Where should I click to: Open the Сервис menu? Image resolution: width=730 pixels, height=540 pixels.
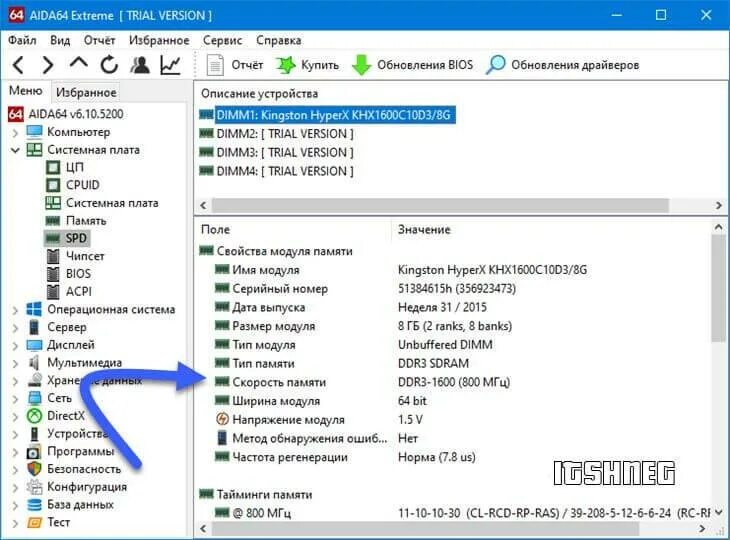point(223,40)
